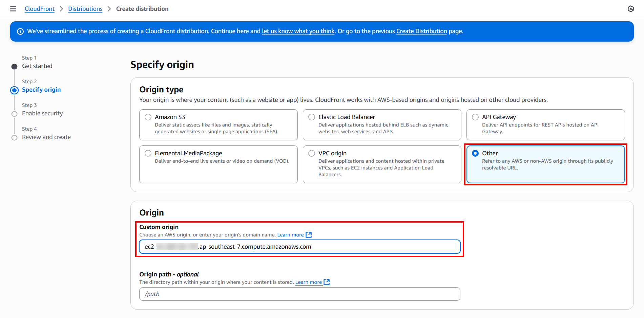This screenshot has height=318, width=644.
Task: Go to CloudFront breadcrumb link
Action: coord(40,9)
